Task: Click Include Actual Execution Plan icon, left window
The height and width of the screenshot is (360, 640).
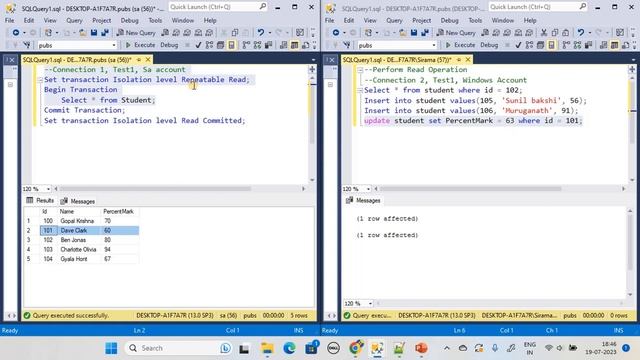Action: (x=246, y=45)
